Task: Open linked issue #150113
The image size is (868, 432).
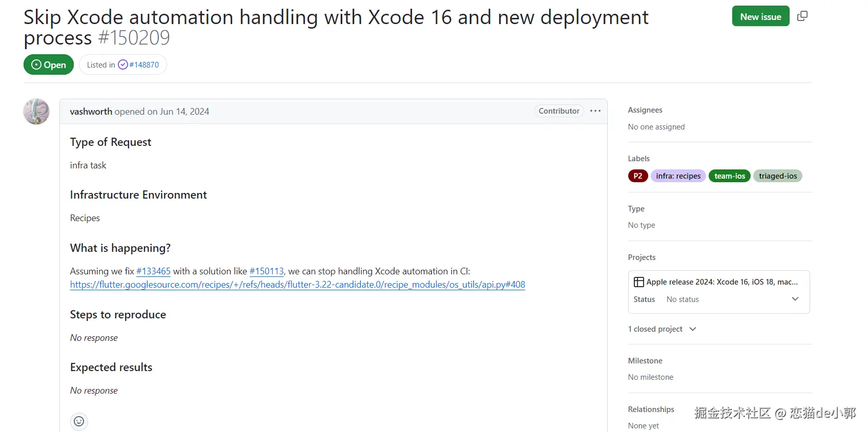Action: (266, 271)
